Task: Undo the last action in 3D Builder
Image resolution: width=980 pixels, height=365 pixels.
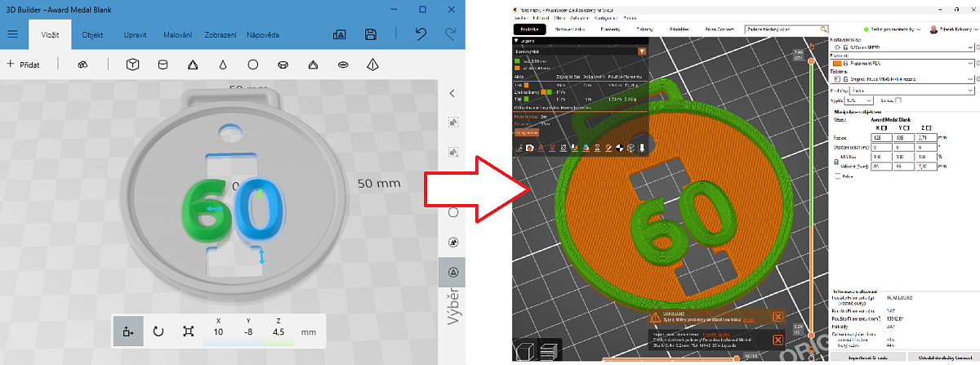Action: [x=421, y=34]
